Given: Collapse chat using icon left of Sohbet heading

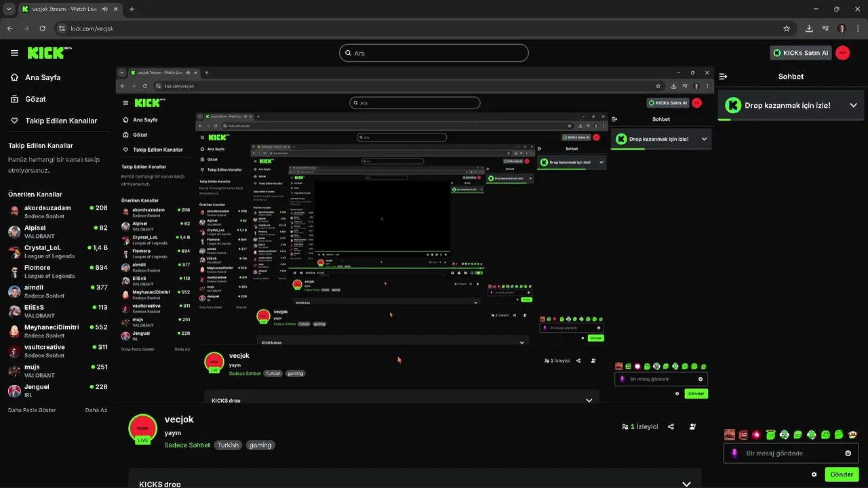Looking at the screenshot, I should click(723, 77).
